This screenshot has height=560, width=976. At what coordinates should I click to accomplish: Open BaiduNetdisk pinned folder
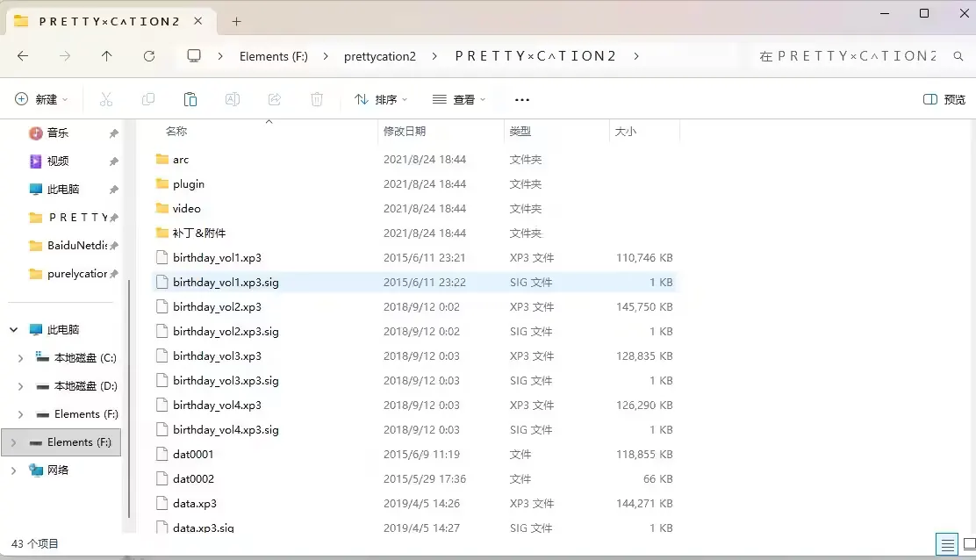77,245
